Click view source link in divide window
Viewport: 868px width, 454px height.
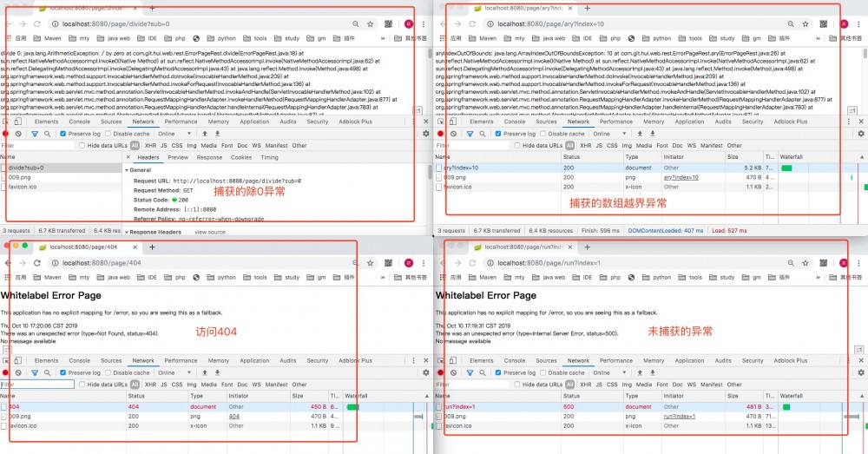210,232
